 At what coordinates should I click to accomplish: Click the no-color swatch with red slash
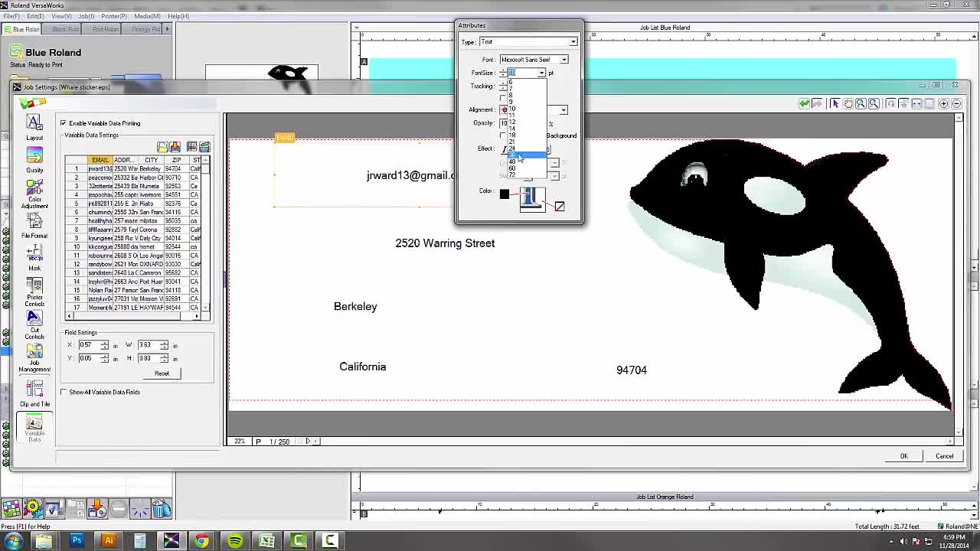(x=560, y=207)
